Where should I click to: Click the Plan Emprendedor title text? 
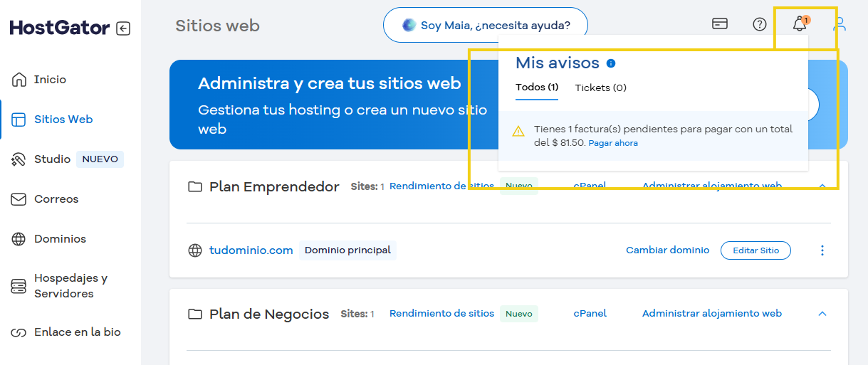click(x=274, y=187)
